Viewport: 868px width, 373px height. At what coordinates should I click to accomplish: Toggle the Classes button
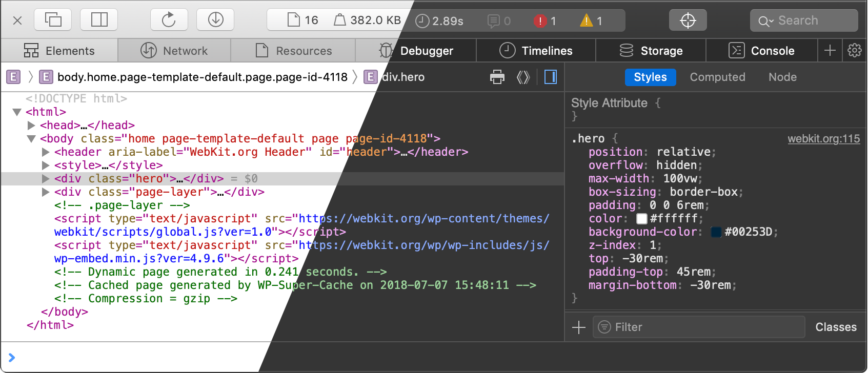click(x=836, y=327)
